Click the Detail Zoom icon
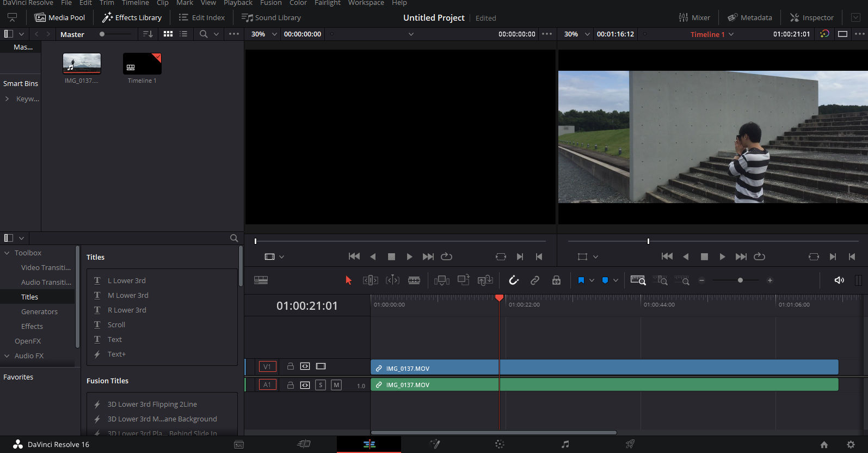 [x=660, y=280]
